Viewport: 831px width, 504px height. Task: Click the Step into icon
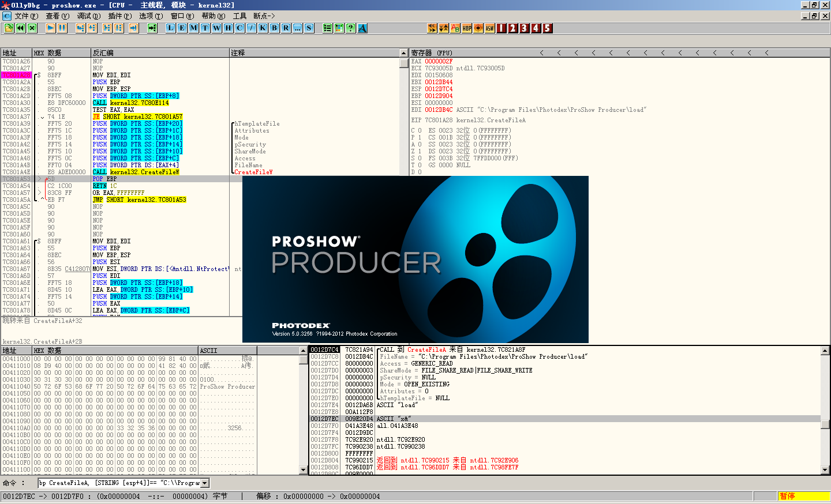point(81,28)
